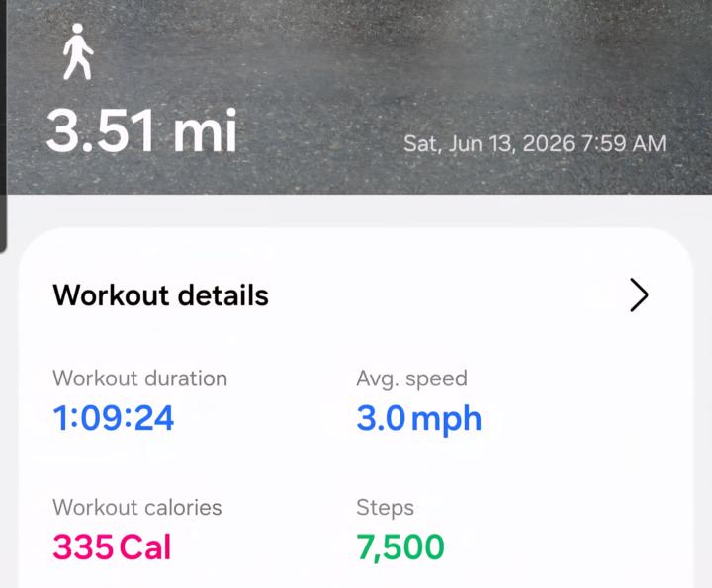Tap the dark scroll handle on left edge
712x588 pixels.
click(3, 126)
